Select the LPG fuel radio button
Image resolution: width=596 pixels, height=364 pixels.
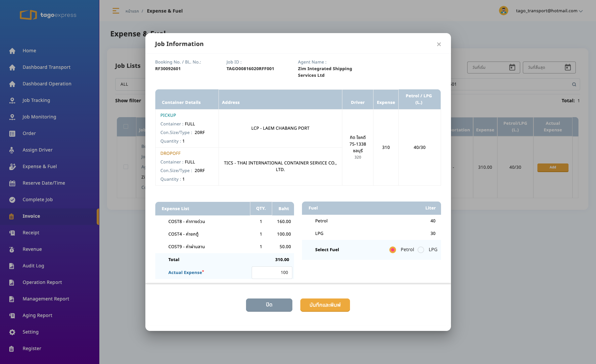tap(421, 250)
